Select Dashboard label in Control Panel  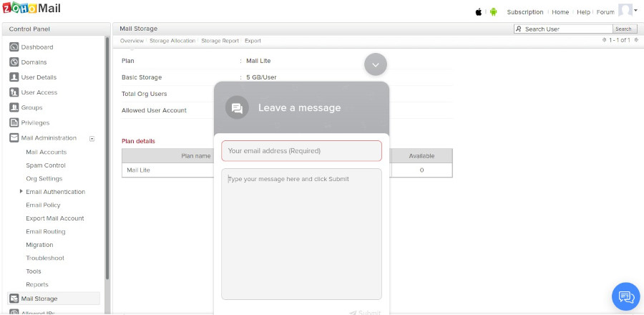coord(37,47)
